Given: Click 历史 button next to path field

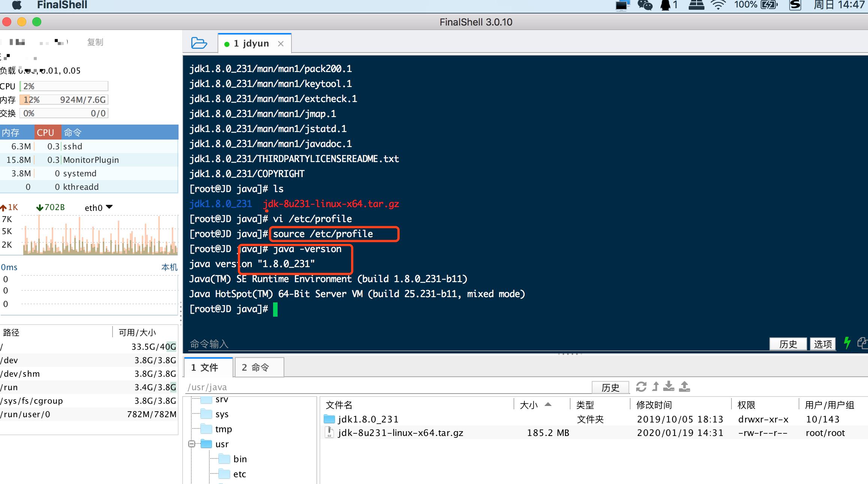Looking at the screenshot, I should pyautogui.click(x=610, y=387).
